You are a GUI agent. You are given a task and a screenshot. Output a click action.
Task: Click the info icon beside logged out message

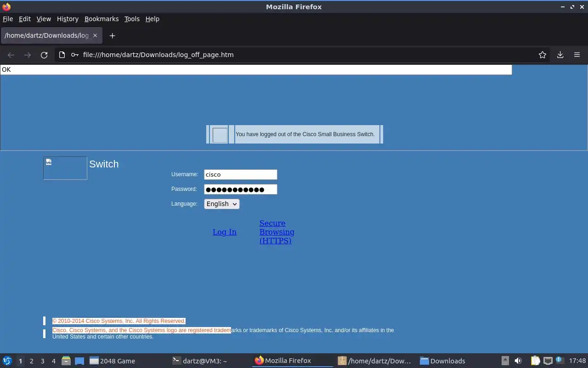click(220, 135)
